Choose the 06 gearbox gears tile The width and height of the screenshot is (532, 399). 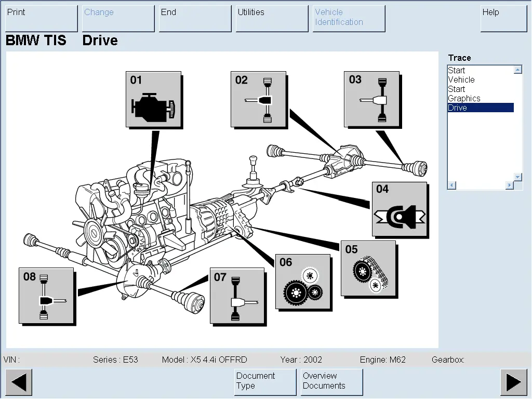pos(304,282)
